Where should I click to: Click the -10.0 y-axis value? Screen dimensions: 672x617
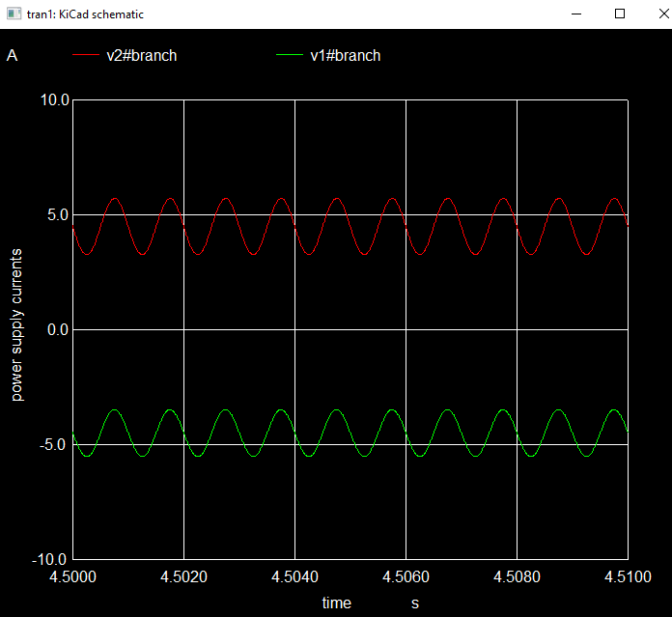tap(49, 559)
